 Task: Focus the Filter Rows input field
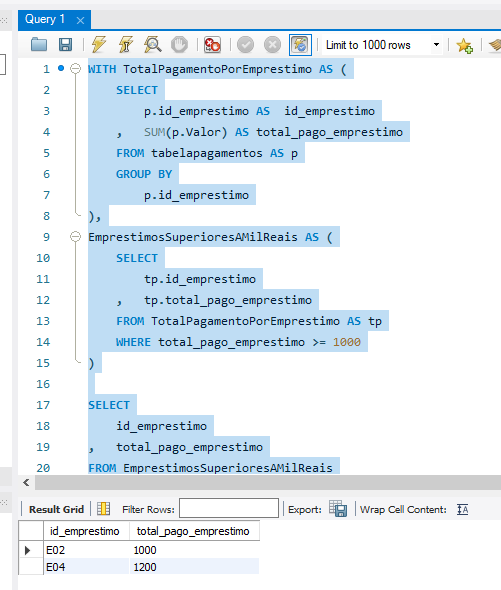coord(229,508)
